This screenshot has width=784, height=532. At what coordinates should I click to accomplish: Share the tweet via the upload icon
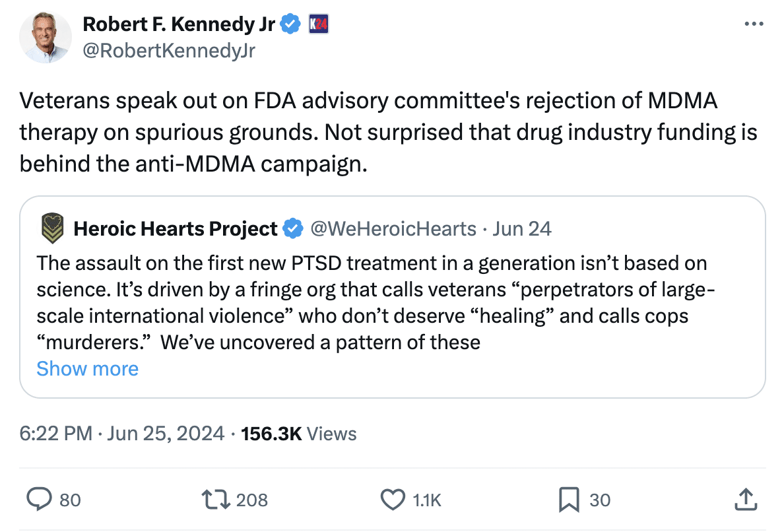[744, 500]
